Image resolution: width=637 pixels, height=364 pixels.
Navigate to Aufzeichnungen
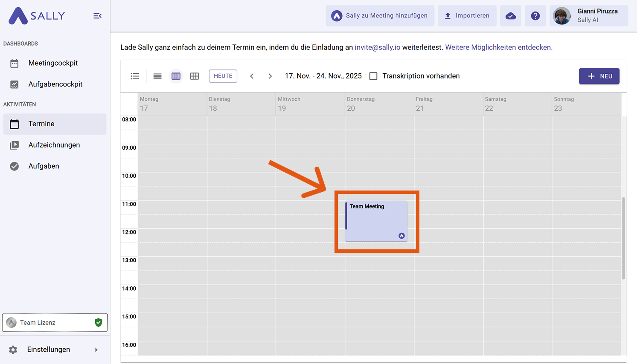point(54,145)
